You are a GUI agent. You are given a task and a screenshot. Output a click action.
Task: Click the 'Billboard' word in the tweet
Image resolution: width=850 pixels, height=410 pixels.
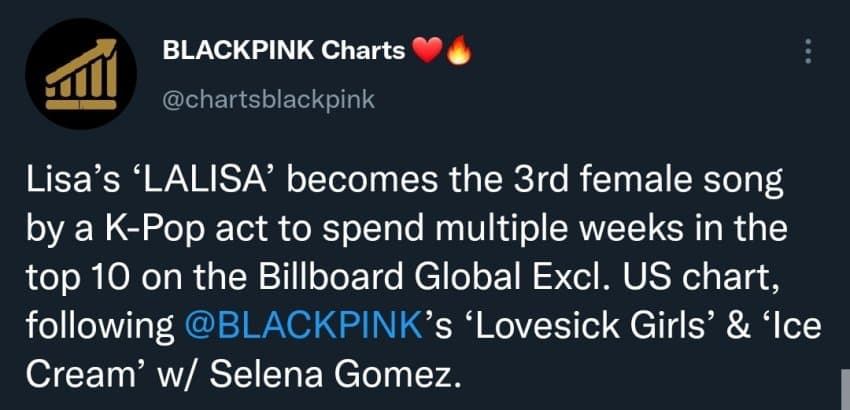331,278
